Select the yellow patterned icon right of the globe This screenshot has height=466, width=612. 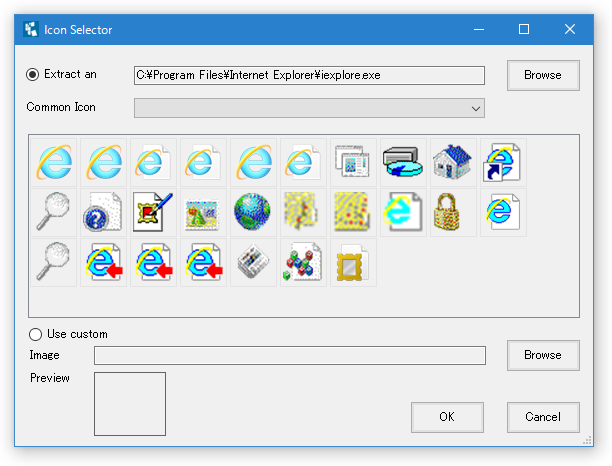click(x=303, y=212)
